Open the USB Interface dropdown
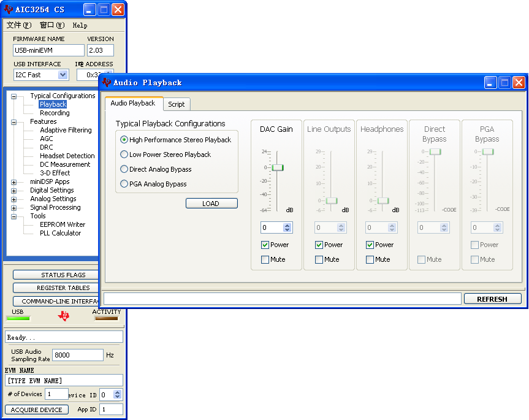The image size is (529, 420). pyautogui.click(x=63, y=75)
